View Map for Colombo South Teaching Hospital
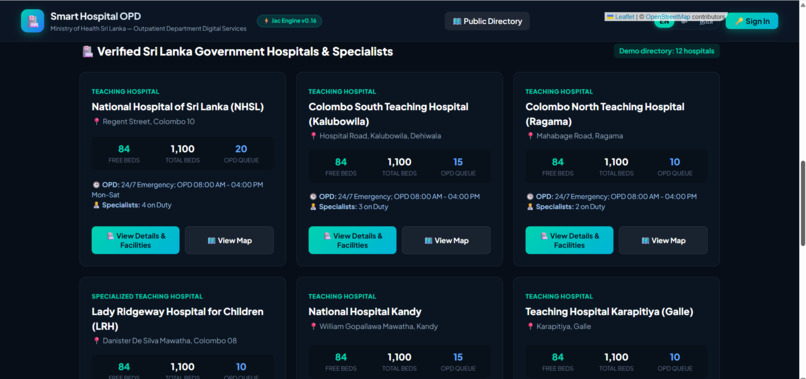Image resolution: width=806 pixels, height=379 pixels. 446,240
